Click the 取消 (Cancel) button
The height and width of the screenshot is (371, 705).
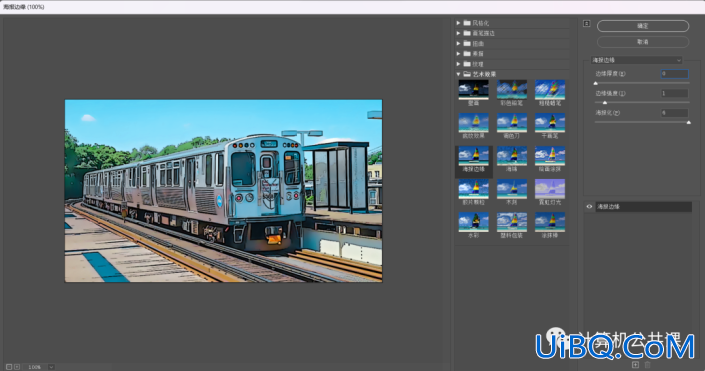(x=643, y=42)
